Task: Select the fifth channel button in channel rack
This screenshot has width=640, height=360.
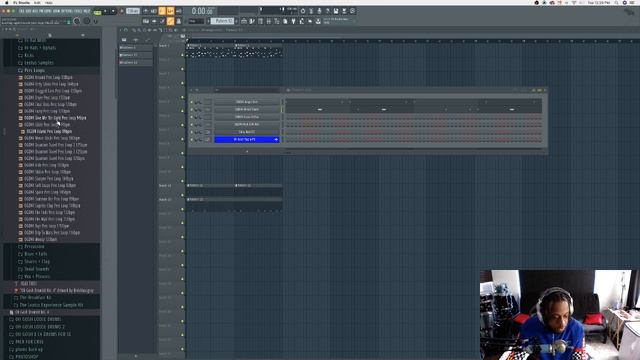Action: pyautogui.click(x=247, y=132)
